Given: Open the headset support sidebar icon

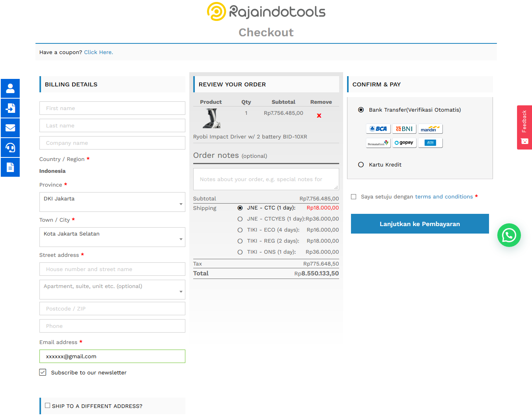Looking at the screenshot, I should [10, 148].
